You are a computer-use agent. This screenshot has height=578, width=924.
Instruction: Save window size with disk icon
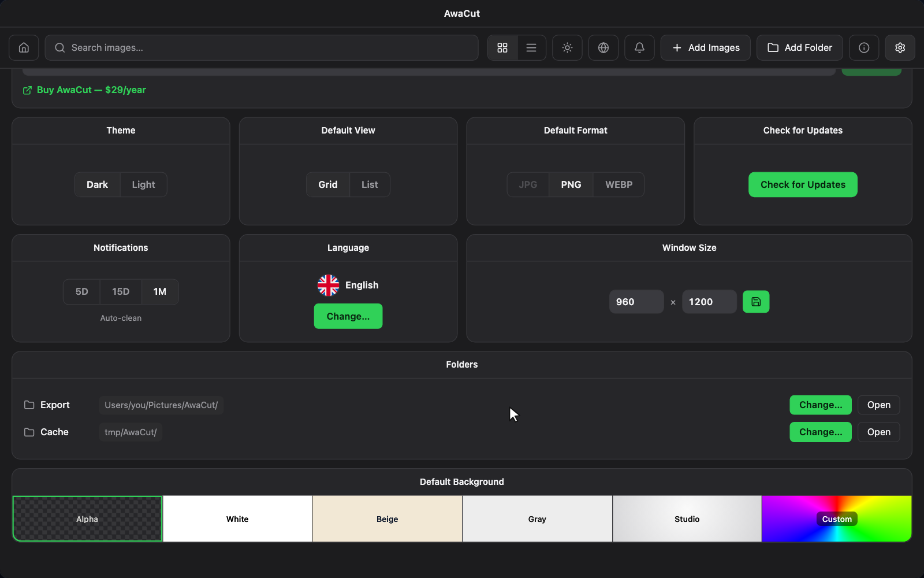click(x=756, y=302)
